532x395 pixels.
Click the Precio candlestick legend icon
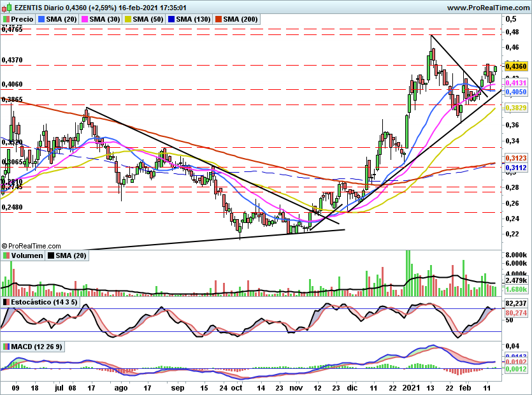pyautogui.click(x=6, y=20)
